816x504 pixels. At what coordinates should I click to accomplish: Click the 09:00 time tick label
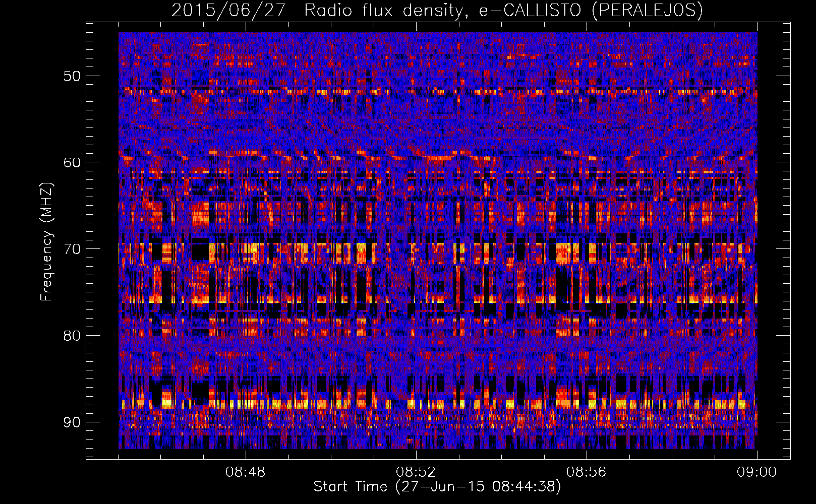(757, 472)
